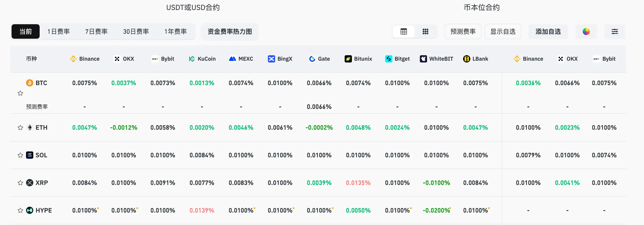The width and height of the screenshot is (644, 225).
Task: Toggle the 预测费率 button
Action: click(463, 31)
